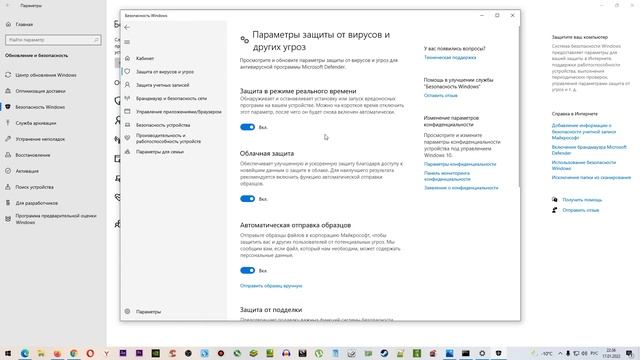The image size is (640, 360).
Task: Open Settings gear icon on taskbar
Action: pos(482,353)
